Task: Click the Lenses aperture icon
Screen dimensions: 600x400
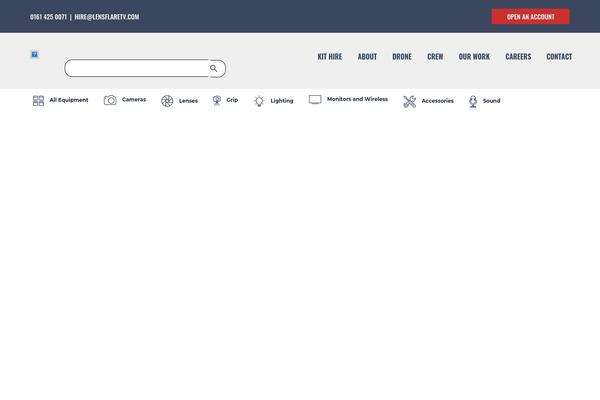Action: coord(167,101)
